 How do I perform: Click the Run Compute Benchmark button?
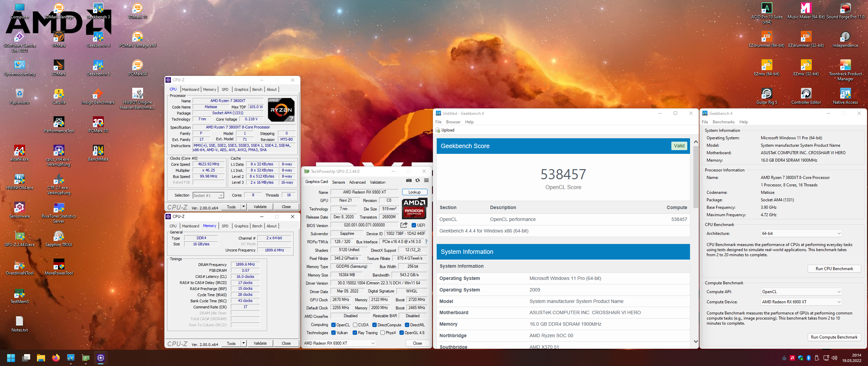pos(834,337)
